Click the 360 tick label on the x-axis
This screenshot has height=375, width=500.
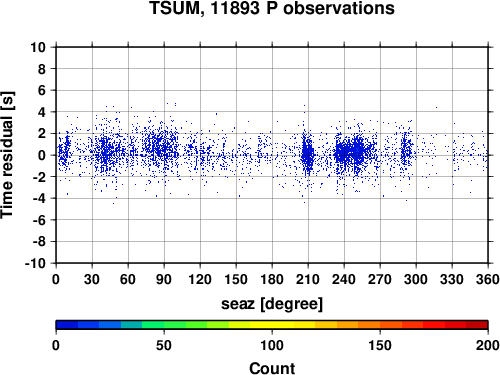488,279
